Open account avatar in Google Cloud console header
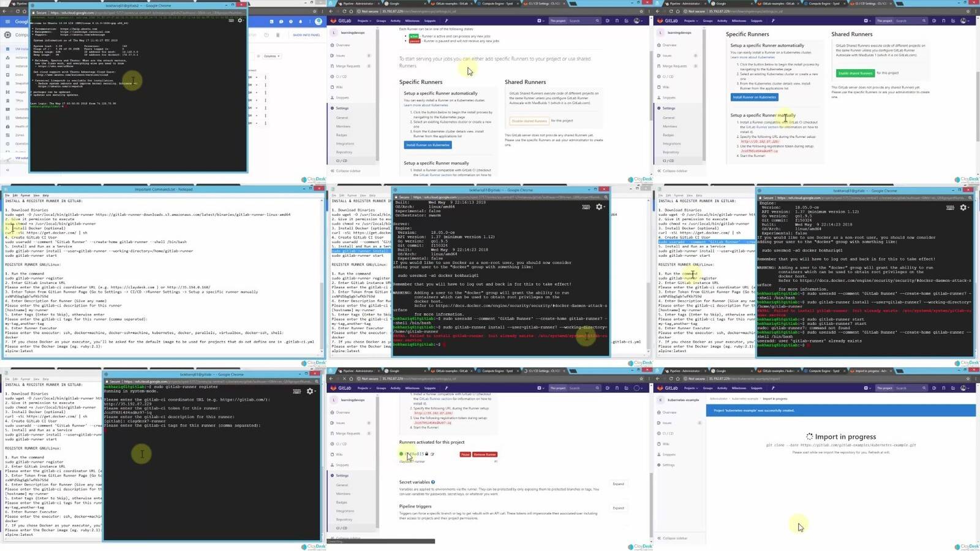980x551 pixels. [x=318, y=21]
